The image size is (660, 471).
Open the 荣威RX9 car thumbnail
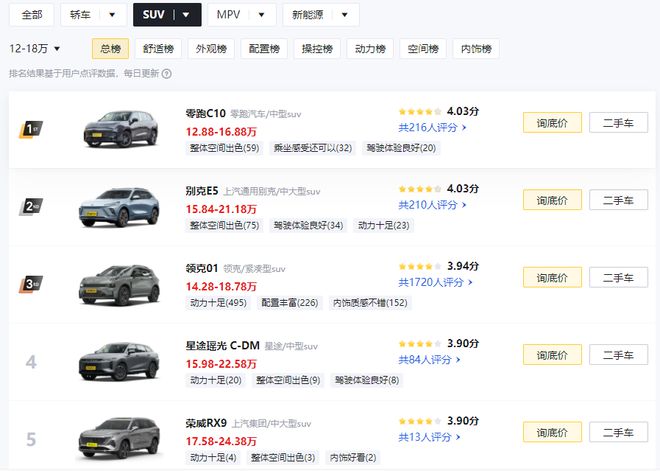(x=120, y=439)
